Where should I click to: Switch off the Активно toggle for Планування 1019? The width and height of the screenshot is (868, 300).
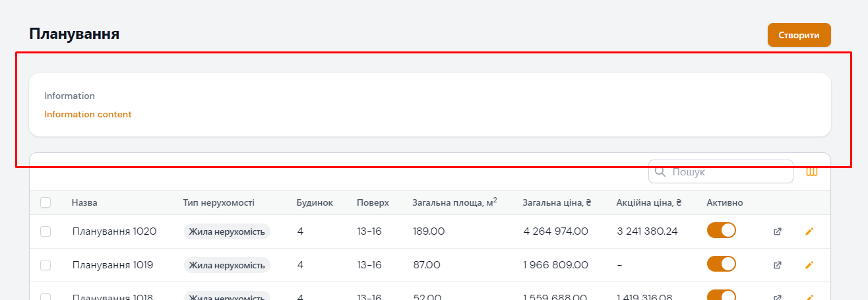click(x=721, y=264)
